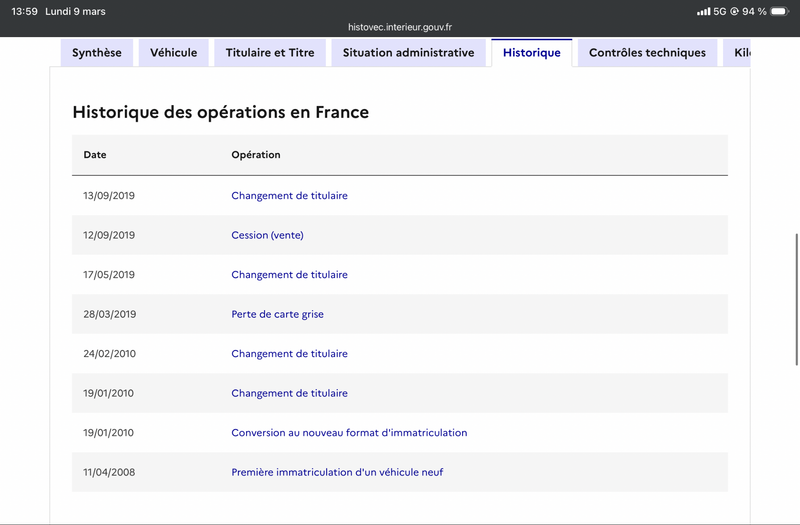Switch to the Véhicule tab

pos(174,53)
